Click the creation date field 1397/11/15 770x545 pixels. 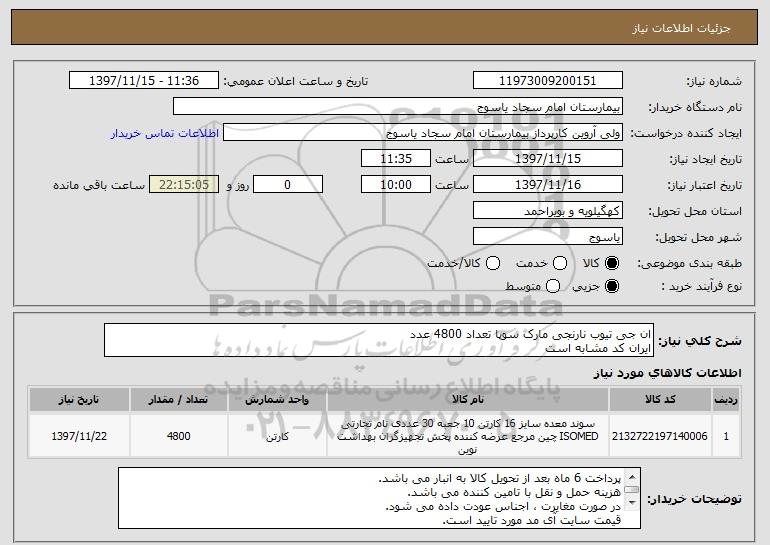coord(548,159)
